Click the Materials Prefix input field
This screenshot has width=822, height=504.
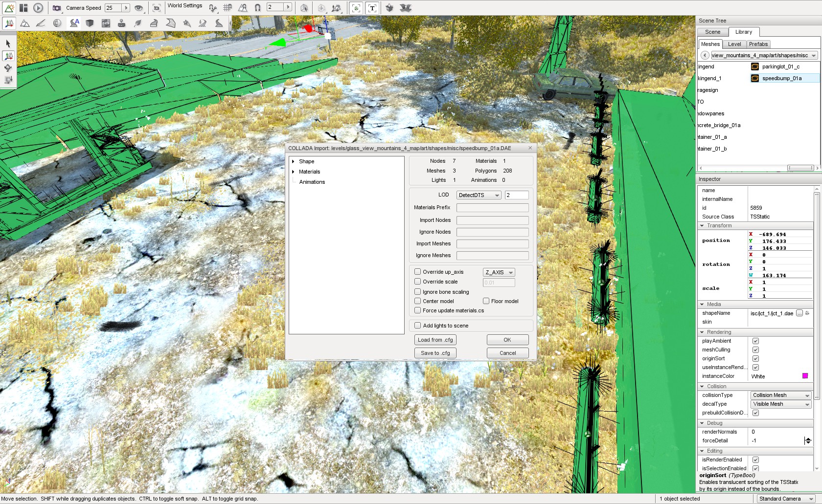[x=492, y=208]
